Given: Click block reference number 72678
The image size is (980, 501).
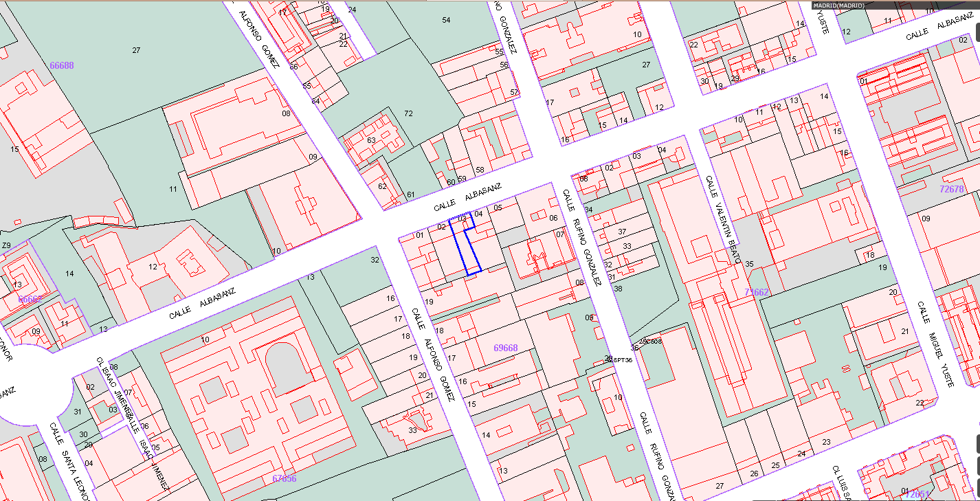Looking at the screenshot, I should 951,189.
